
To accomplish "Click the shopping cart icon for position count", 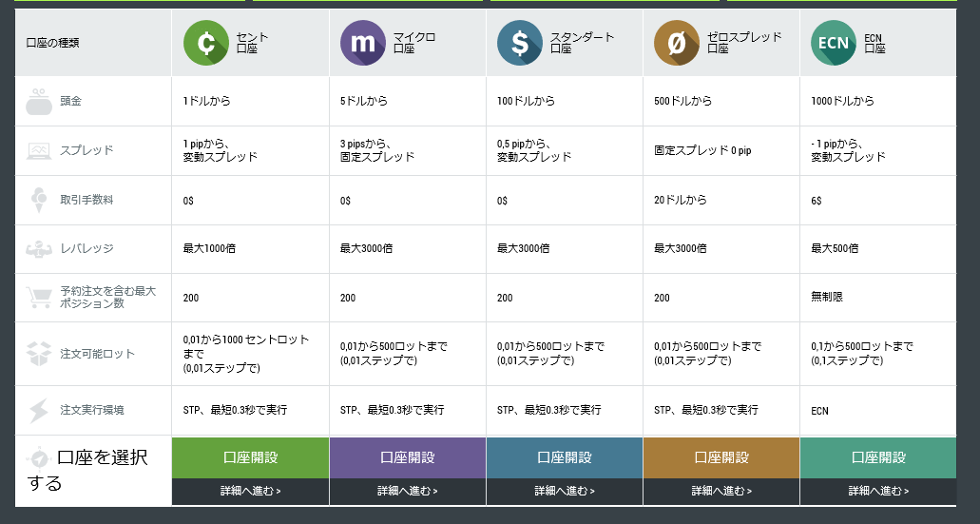I will 39,297.
